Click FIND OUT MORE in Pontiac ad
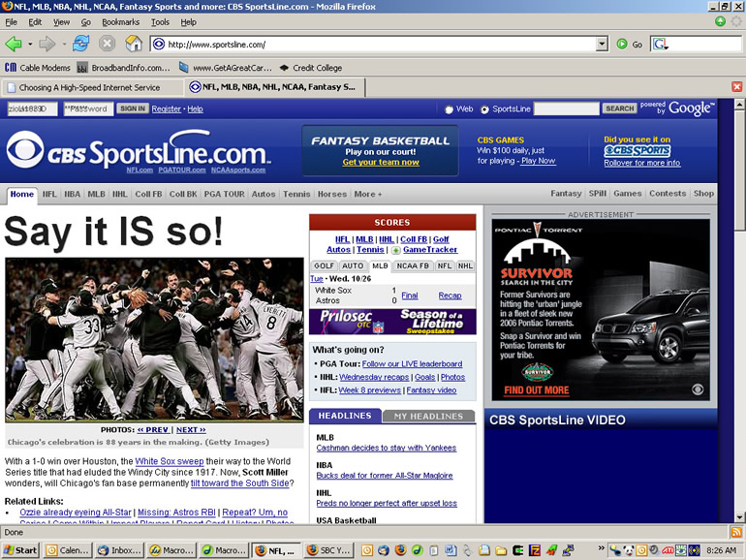Image resolution: width=746 pixels, height=560 pixels. coord(536,390)
